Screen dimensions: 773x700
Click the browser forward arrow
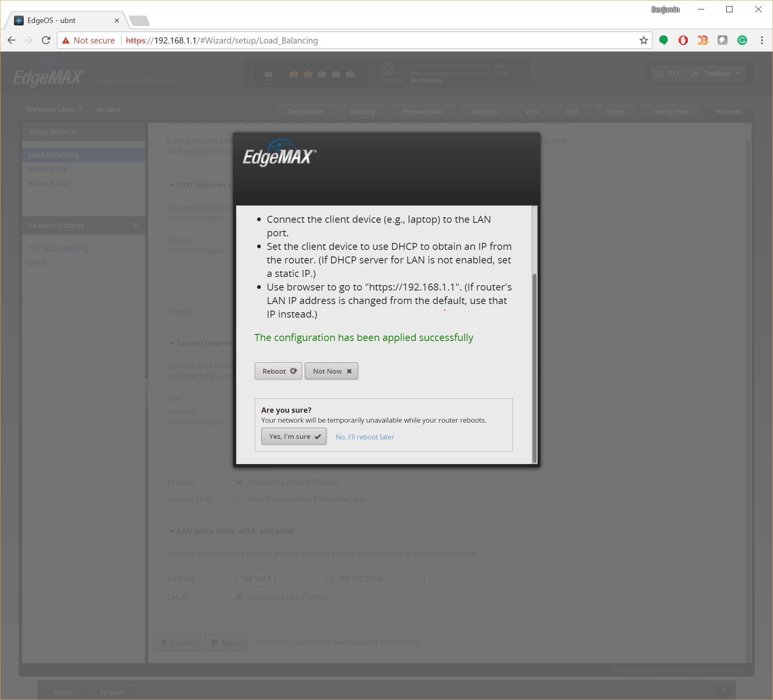tap(28, 40)
